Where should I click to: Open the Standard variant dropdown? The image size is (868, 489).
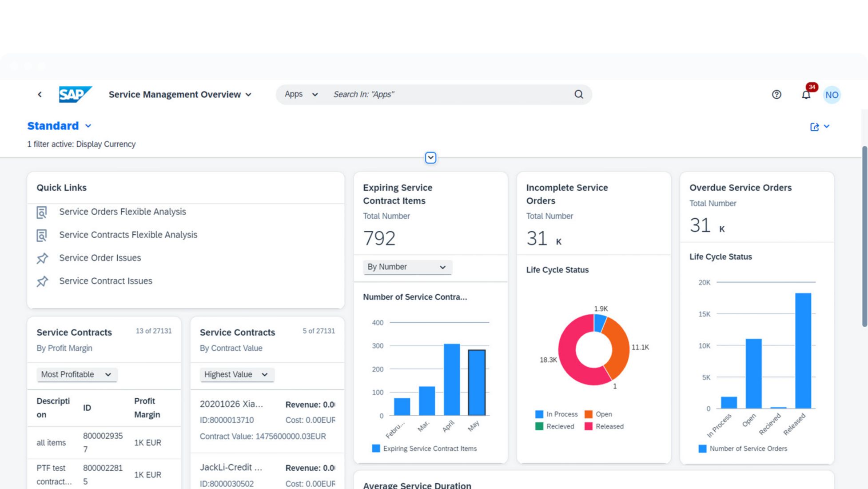pyautogui.click(x=88, y=126)
